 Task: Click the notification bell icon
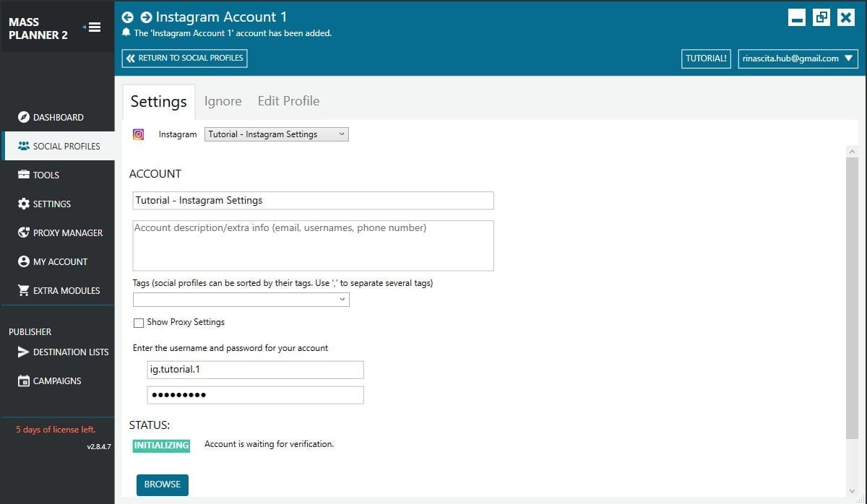point(126,33)
